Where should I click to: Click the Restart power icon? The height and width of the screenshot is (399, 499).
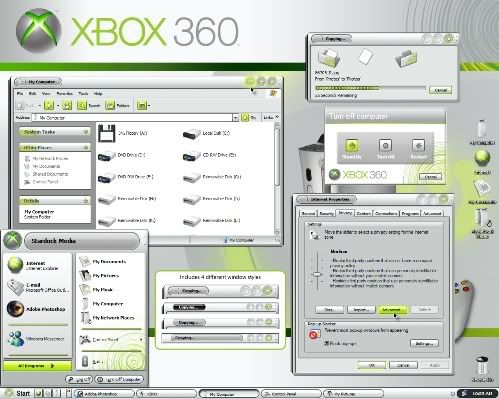click(x=418, y=145)
